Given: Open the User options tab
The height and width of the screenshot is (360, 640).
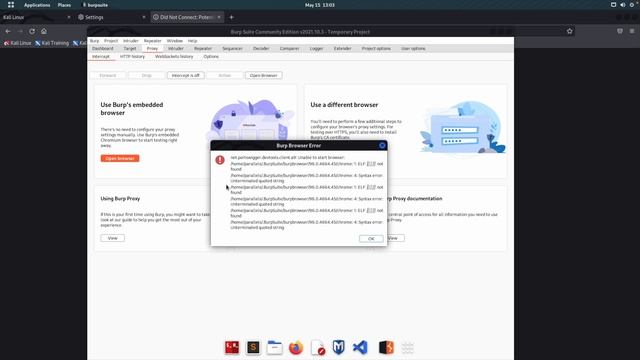Looking at the screenshot, I should (x=413, y=48).
